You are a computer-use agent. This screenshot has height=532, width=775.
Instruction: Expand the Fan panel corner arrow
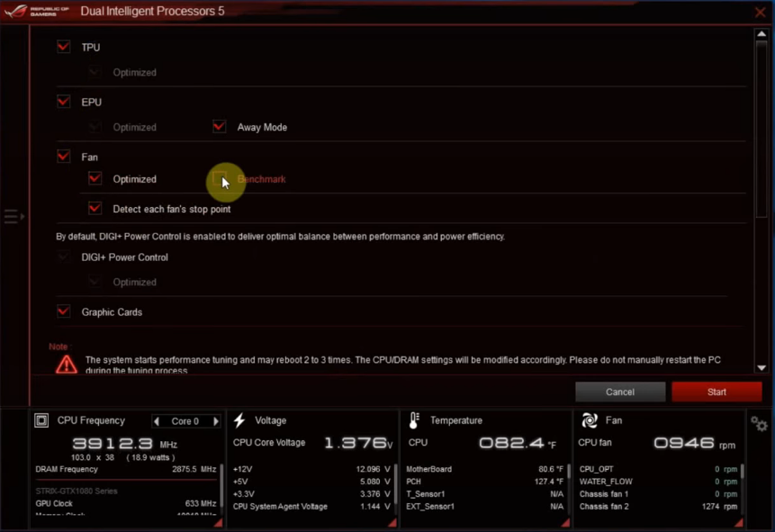(x=739, y=523)
